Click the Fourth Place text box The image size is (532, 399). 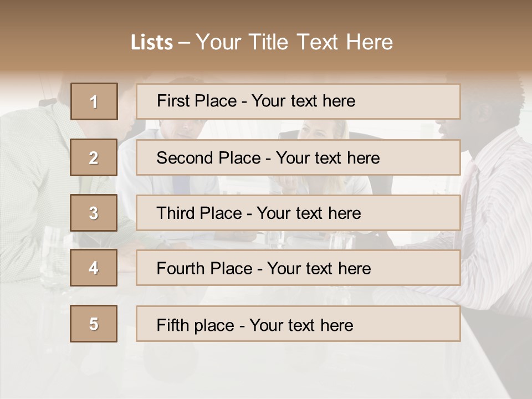298,268
